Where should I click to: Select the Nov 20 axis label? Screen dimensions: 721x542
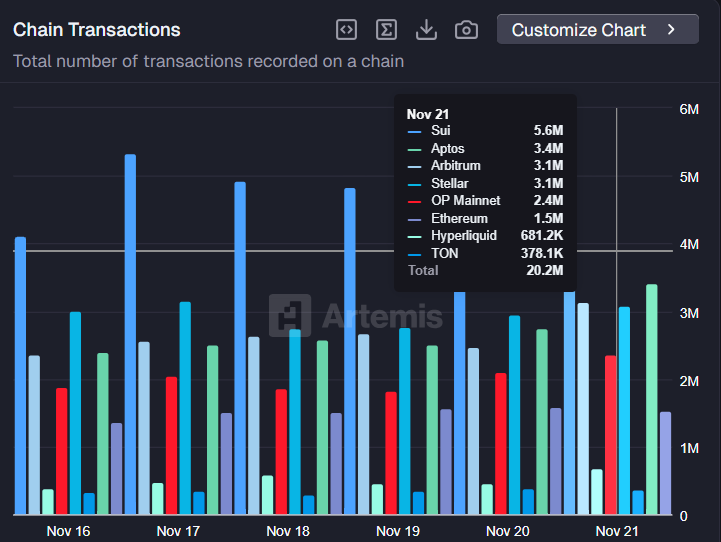(x=508, y=531)
